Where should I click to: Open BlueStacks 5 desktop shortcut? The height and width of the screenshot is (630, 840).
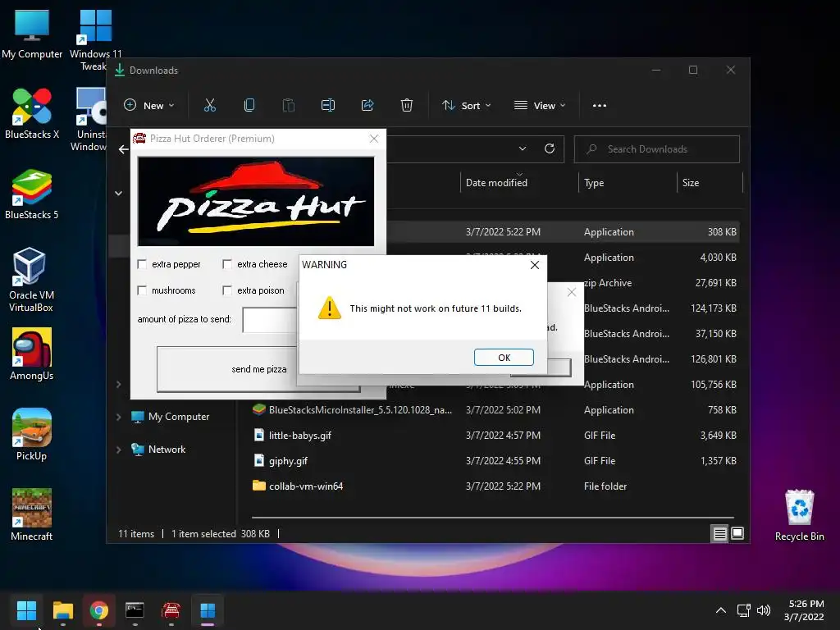point(32,194)
